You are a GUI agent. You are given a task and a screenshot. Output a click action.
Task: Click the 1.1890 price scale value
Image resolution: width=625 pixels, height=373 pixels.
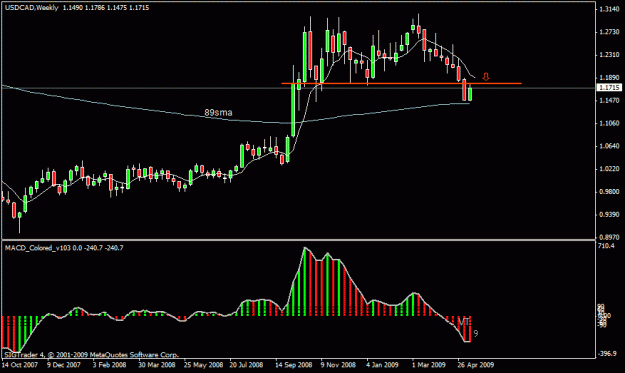click(x=609, y=78)
